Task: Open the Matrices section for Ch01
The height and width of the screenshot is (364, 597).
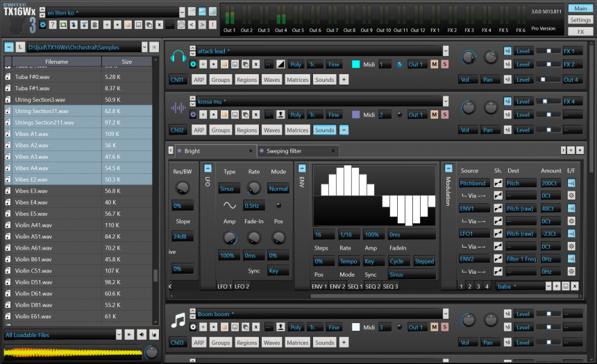Action: [297, 80]
